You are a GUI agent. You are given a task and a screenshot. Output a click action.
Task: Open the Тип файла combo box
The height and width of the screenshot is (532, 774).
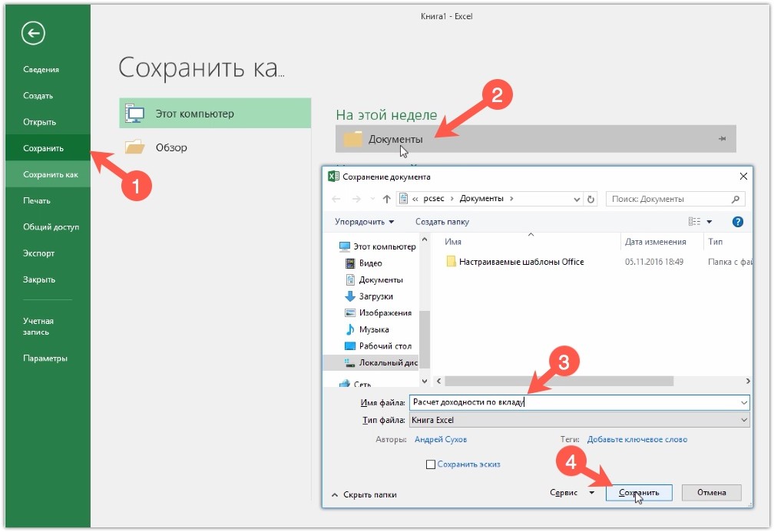[579, 420]
